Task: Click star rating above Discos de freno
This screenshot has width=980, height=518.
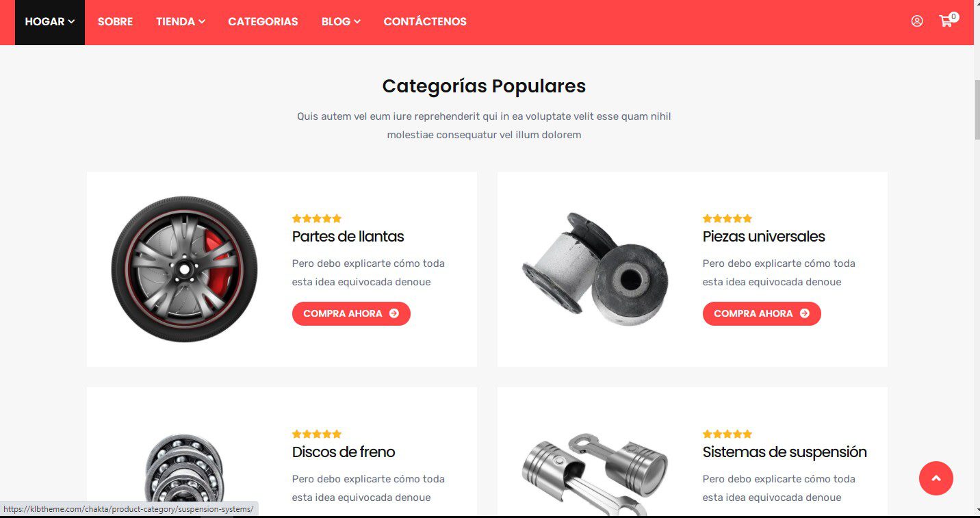Action: 316,434
